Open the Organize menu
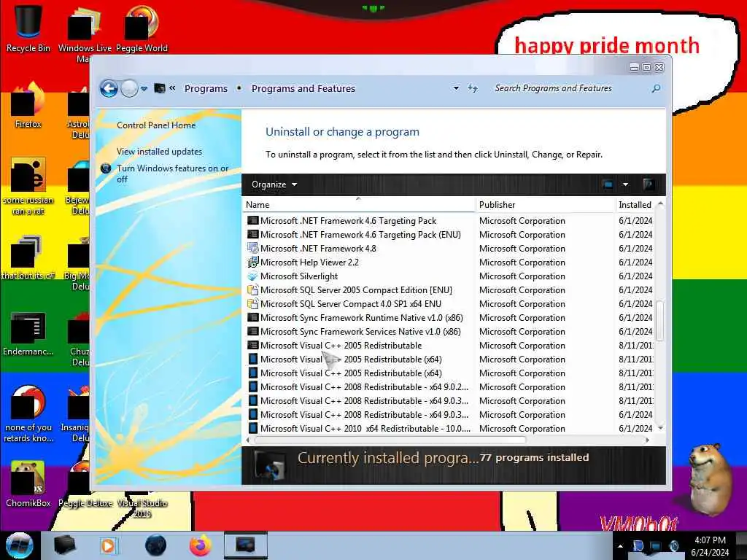The width and height of the screenshot is (747, 560). [x=274, y=184]
